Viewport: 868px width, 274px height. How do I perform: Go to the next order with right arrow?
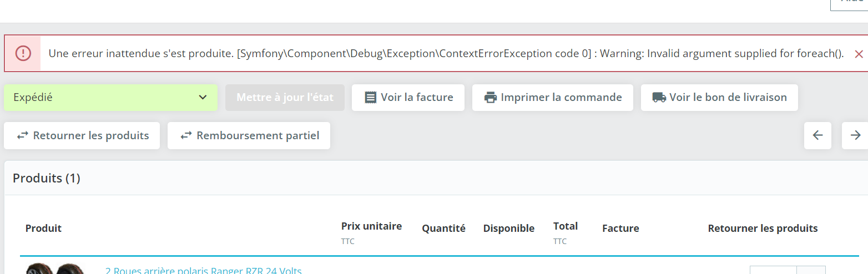coord(855,135)
